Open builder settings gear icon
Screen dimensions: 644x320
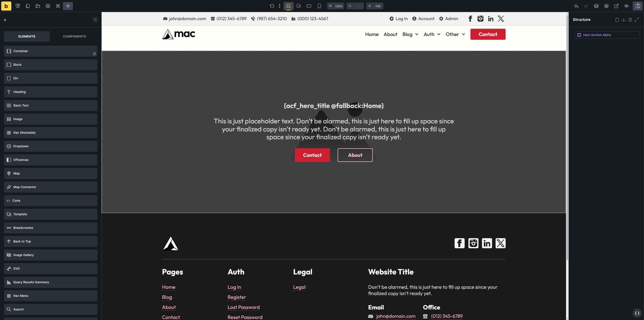point(48,6)
